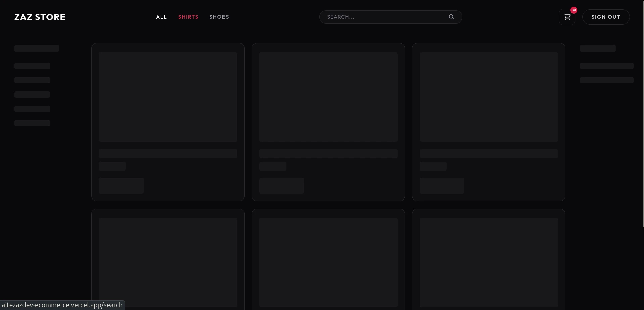Select the ALL category link

click(x=161, y=17)
